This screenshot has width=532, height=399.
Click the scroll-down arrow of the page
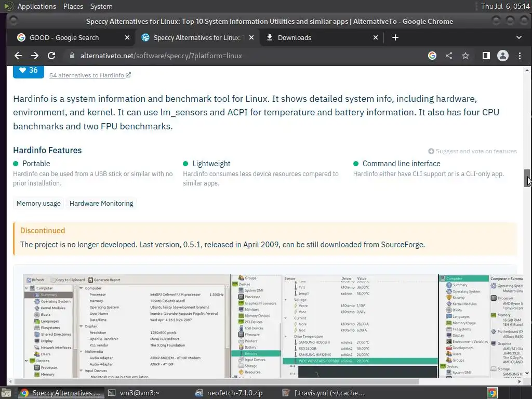pyautogui.click(x=527, y=374)
